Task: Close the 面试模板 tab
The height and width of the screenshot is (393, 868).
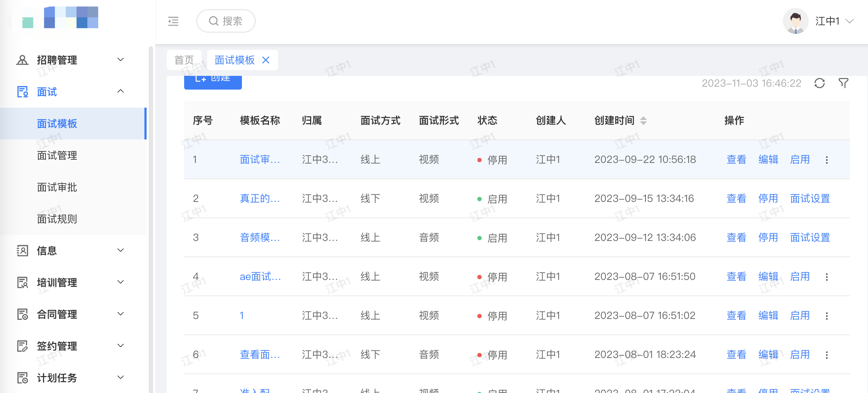Action: click(266, 60)
